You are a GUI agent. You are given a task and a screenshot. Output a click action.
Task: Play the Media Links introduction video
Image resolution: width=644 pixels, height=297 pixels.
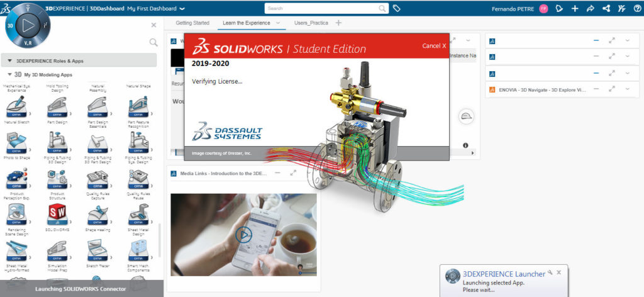click(243, 235)
